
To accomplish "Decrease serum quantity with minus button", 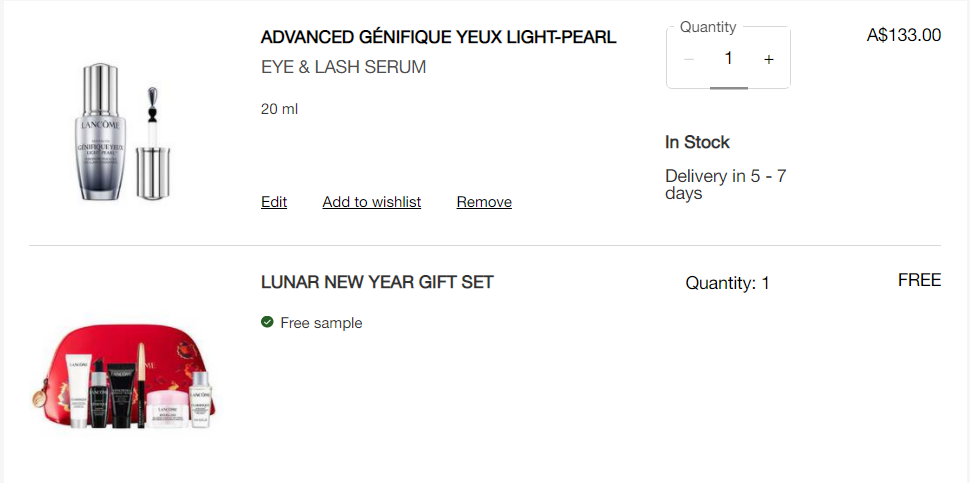I will pos(689,59).
